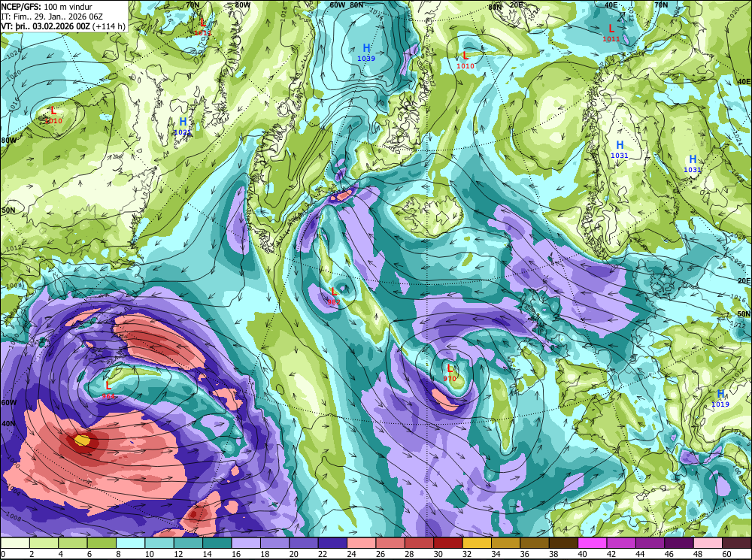This screenshot has width=752, height=560.
Task: Select the pale yellow 0–2 legend swatch
Action: pos(15,543)
